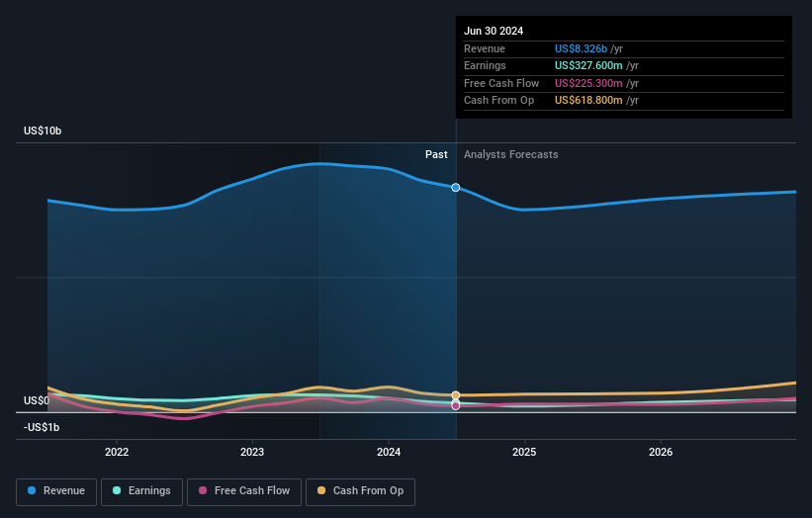The width and height of the screenshot is (812, 518).
Task: Click the US$225.300m free cash flow value
Action: coord(588,83)
